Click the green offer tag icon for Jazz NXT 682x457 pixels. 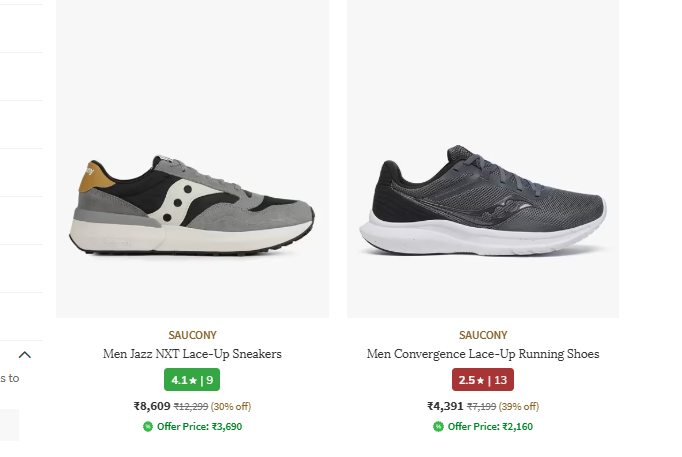pos(148,427)
